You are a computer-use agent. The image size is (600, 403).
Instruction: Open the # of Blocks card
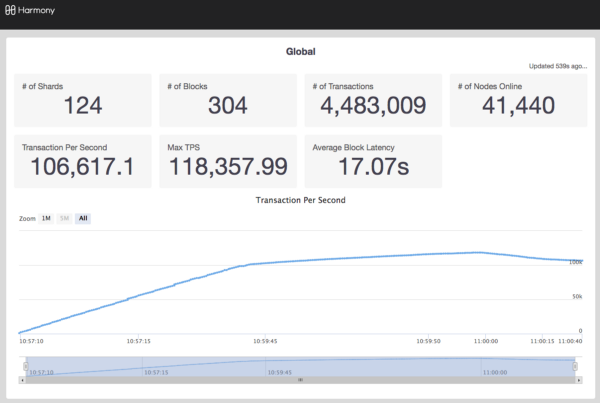tap(228, 99)
